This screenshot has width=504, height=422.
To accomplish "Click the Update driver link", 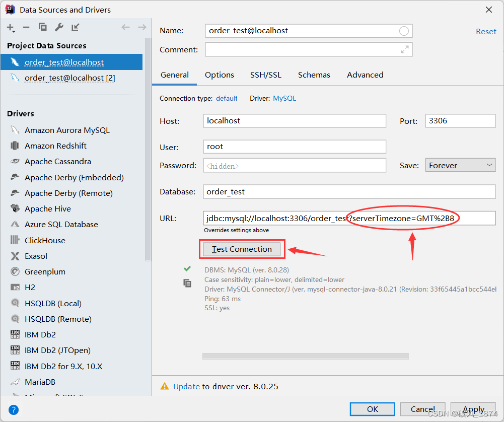I will [186, 386].
